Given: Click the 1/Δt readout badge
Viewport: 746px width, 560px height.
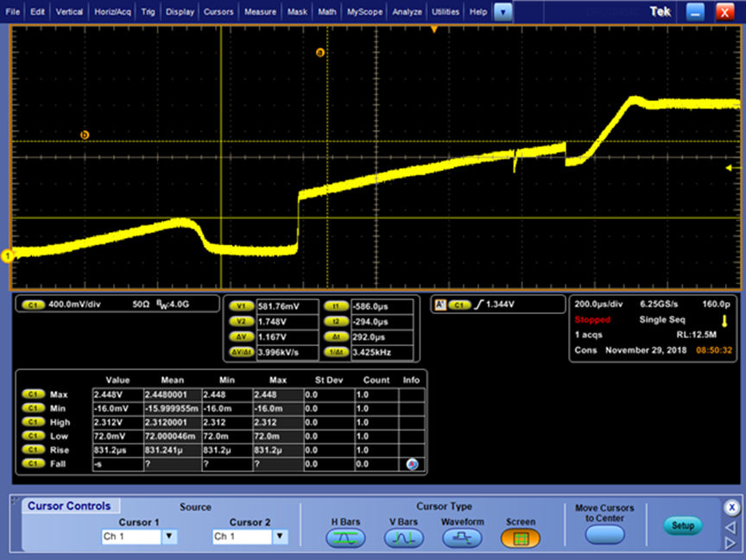Looking at the screenshot, I should point(336,352).
